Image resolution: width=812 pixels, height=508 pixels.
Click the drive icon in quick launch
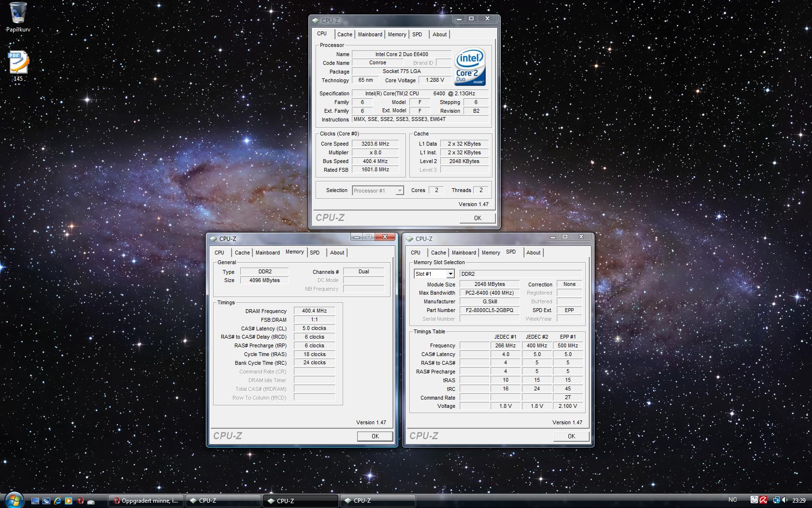tap(91, 502)
